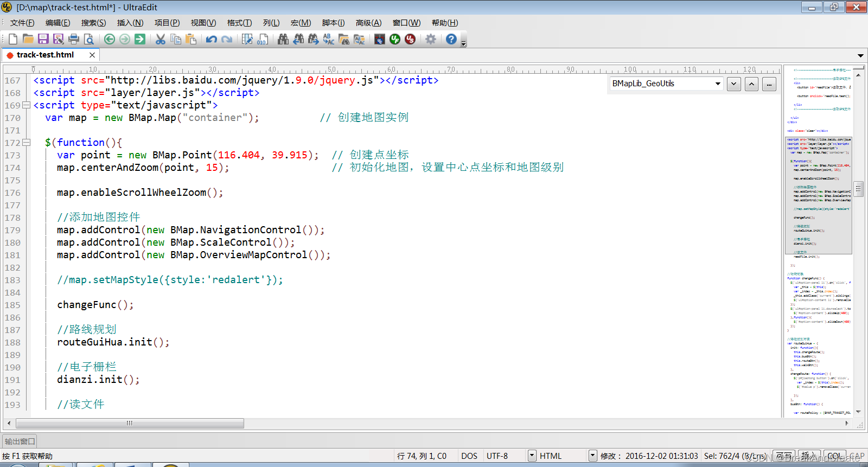Open the 列(L) menu
Screen dimensions: 868x467
(x=271, y=23)
